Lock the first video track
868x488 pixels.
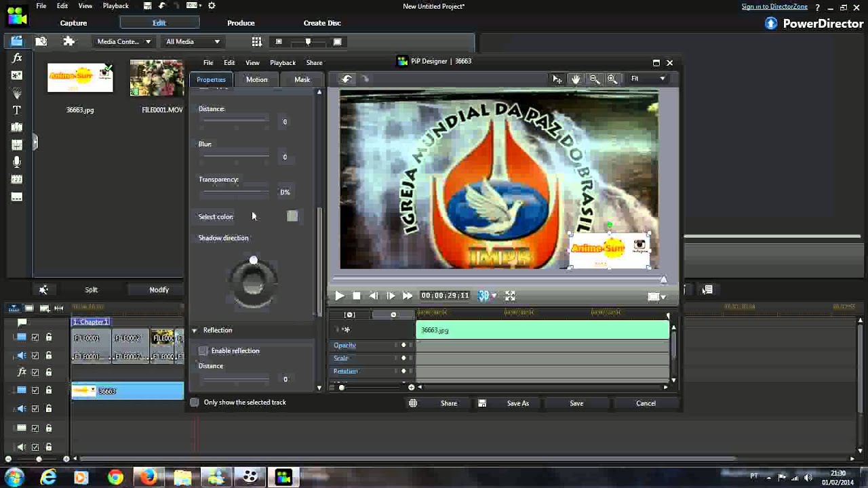(x=49, y=338)
